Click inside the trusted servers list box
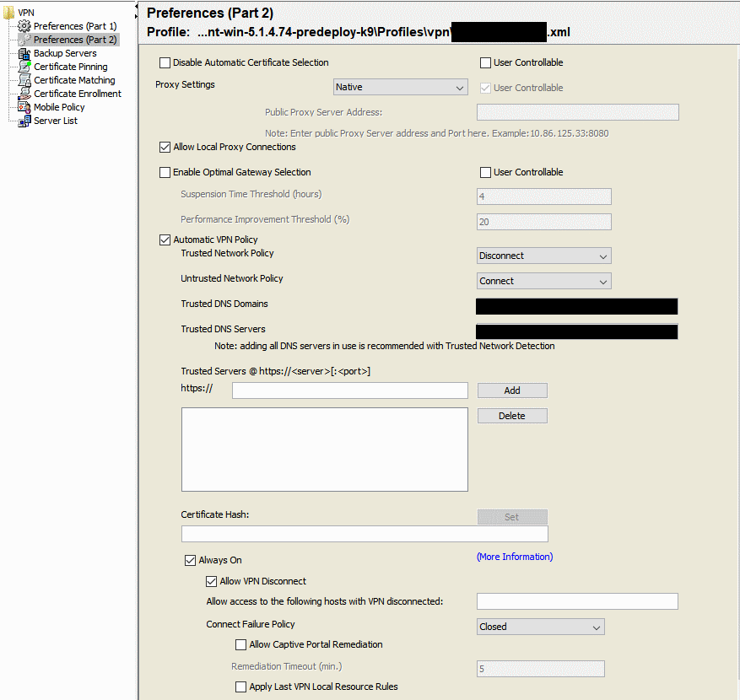 point(325,450)
